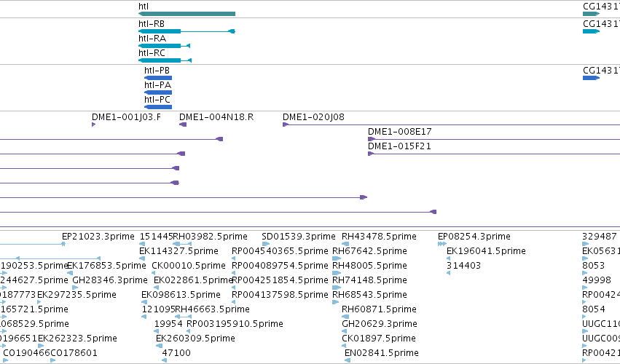Select the CO190466 EST label
The width and height of the screenshot is (620, 364).
(27, 353)
